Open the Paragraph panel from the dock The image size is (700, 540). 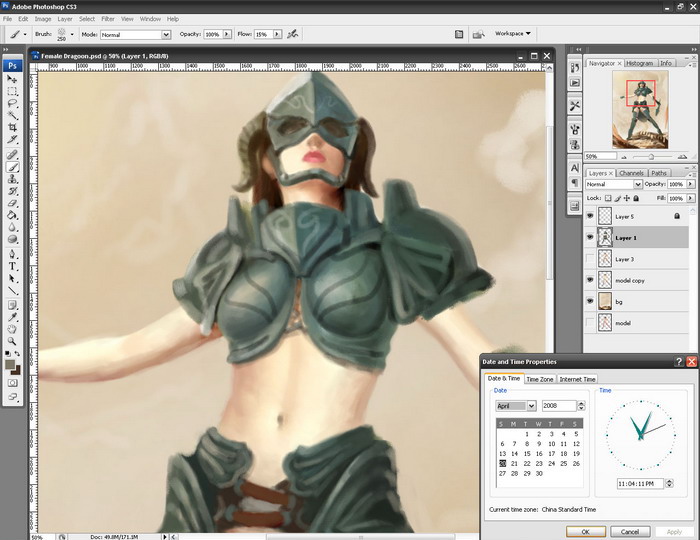point(575,183)
